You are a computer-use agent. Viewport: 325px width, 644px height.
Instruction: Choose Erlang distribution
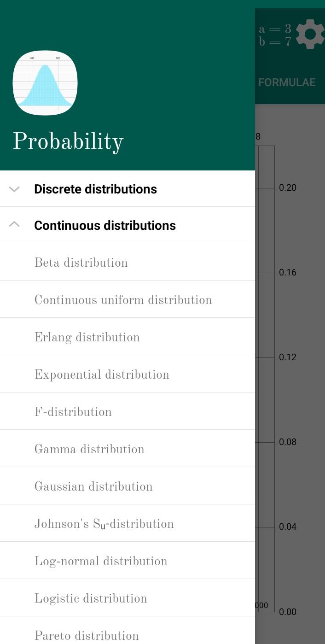click(128, 337)
